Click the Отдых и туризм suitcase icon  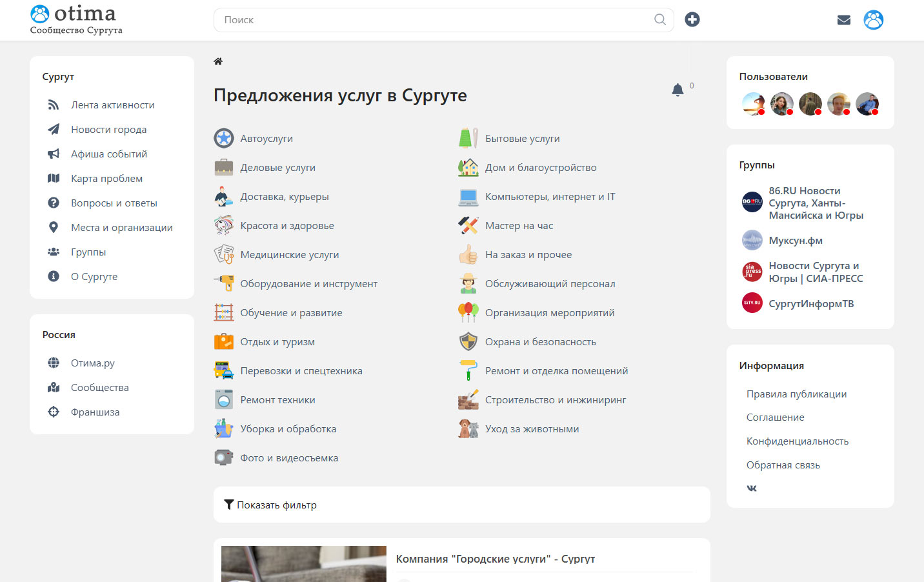click(x=224, y=341)
